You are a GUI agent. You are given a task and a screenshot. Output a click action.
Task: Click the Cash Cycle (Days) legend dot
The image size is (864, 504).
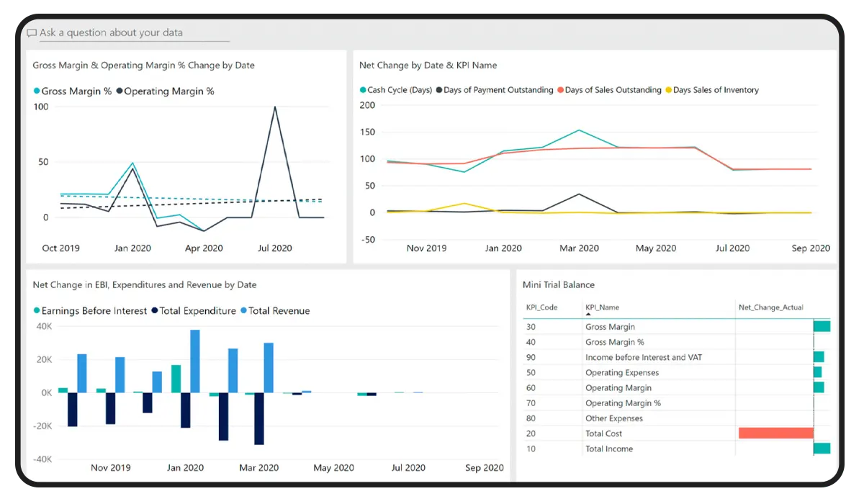point(363,91)
